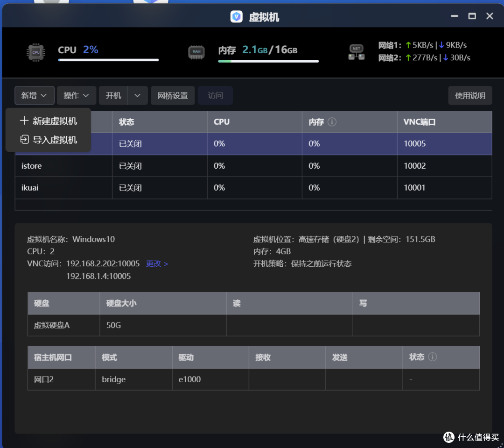The height and width of the screenshot is (448, 504).
Task: Click plus icon of 新建虚拟机
Action: [x=24, y=121]
